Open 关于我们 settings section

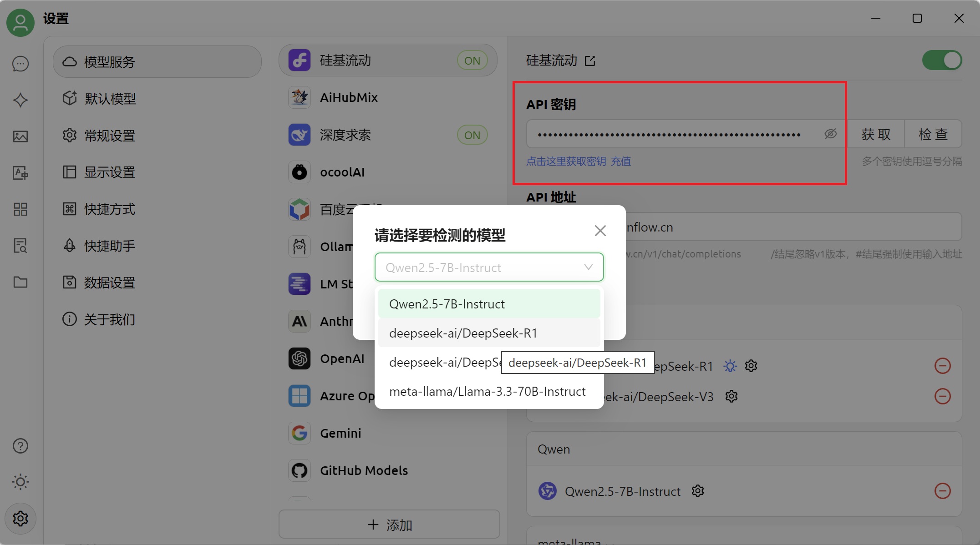(x=157, y=319)
